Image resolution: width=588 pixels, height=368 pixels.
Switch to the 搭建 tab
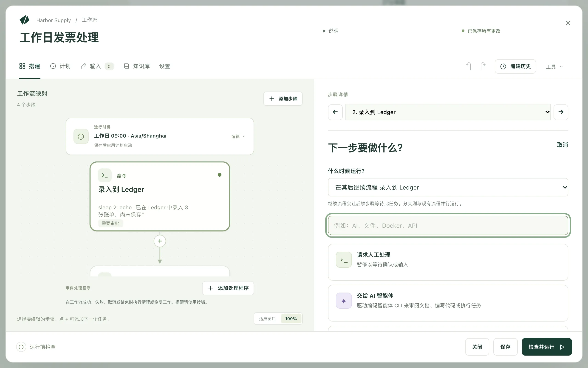coord(30,66)
